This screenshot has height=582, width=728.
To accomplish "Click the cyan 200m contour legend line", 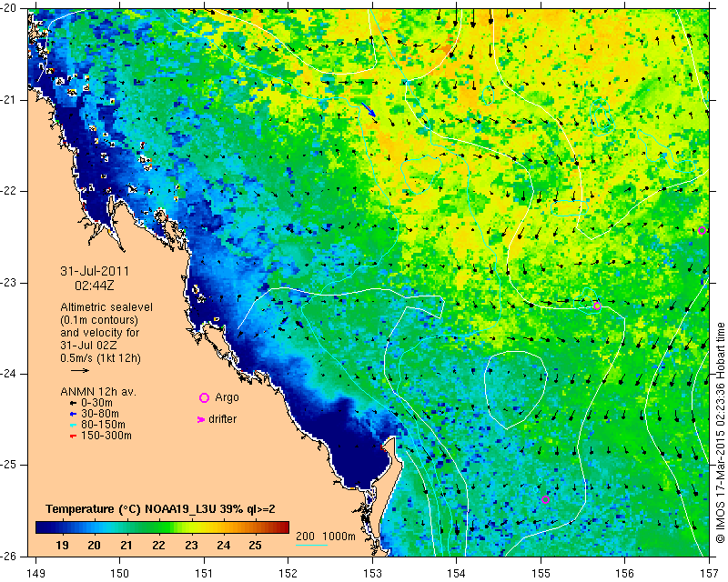I will tap(311, 545).
